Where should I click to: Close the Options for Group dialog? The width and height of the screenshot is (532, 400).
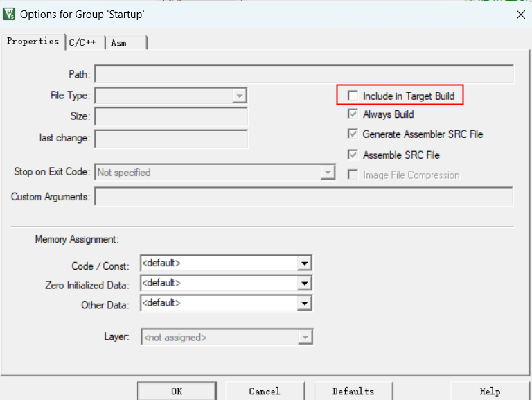point(520,14)
